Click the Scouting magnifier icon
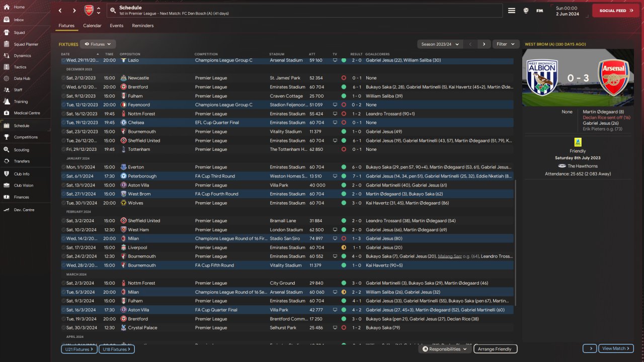Viewport: 644px width, 362px height. pyautogui.click(x=7, y=150)
